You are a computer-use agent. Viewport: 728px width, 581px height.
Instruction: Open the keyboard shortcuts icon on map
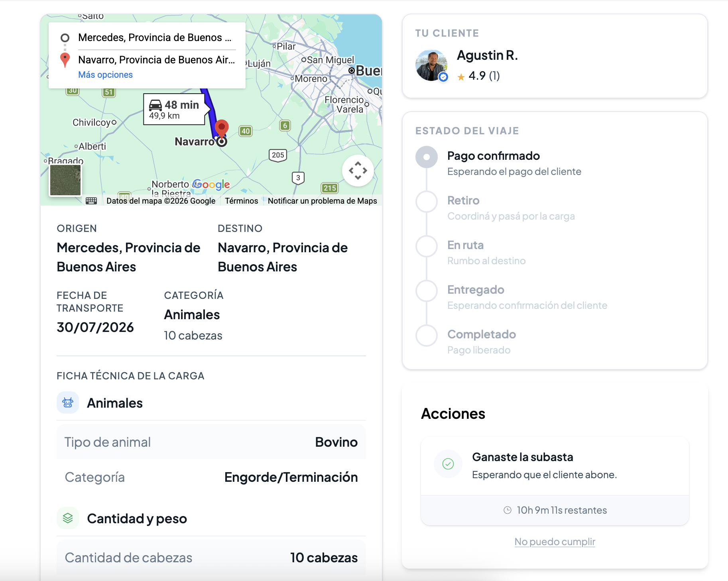coord(91,201)
